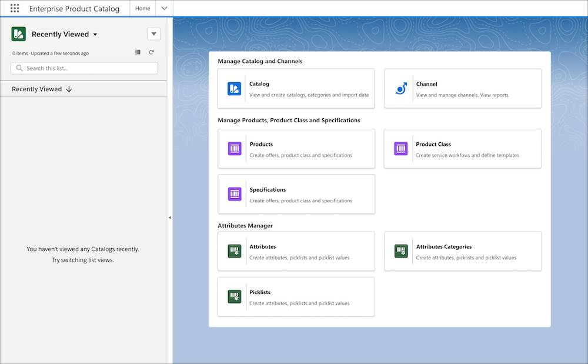Open the Attributes Categories card title
Screen dimensions: 588x364
click(x=443, y=246)
